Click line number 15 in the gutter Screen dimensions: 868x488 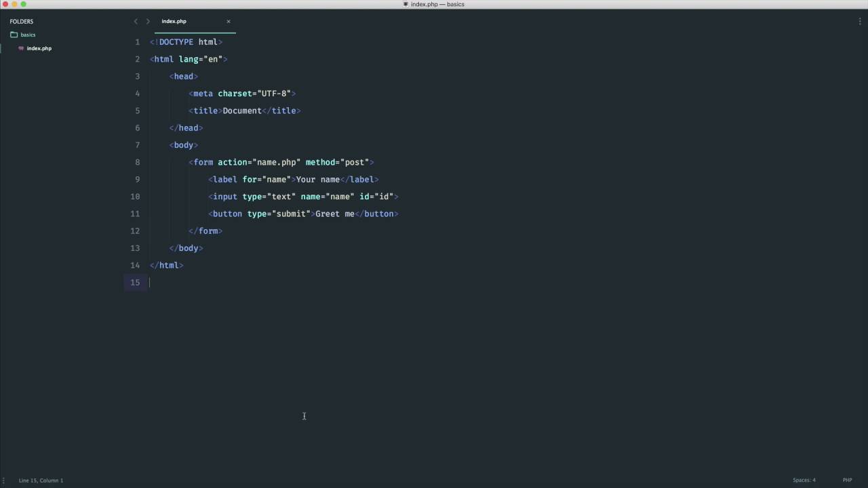click(135, 283)
